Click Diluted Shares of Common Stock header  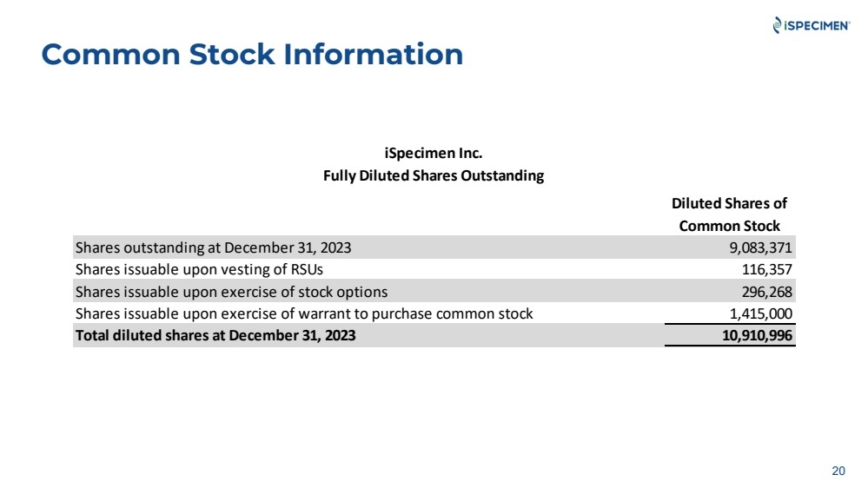729,214
